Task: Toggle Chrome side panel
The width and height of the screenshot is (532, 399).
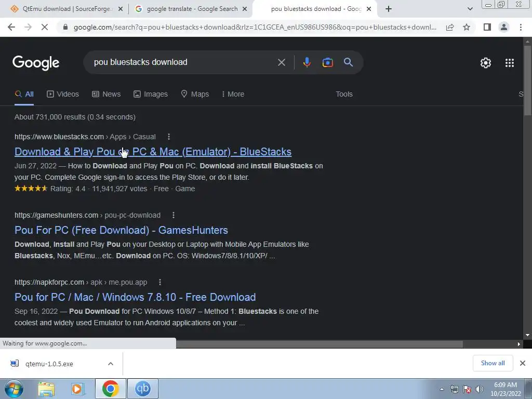Action: coord(487,27)
